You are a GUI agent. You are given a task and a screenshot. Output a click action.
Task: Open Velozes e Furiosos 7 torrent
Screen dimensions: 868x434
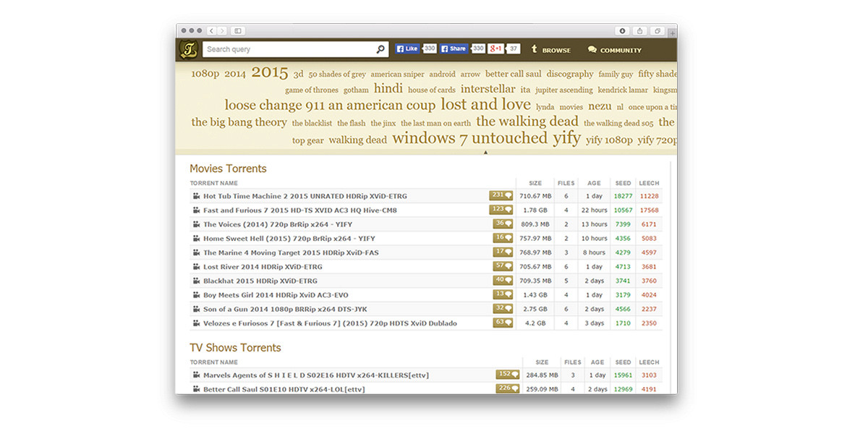(330, 323)
